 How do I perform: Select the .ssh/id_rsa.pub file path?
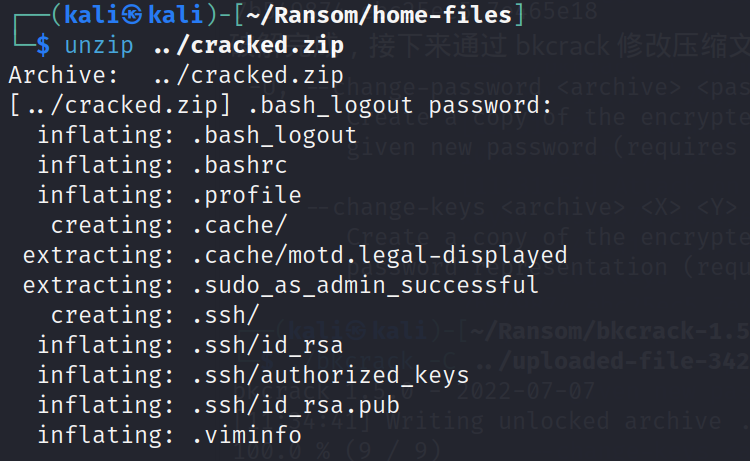coord(296,406)
